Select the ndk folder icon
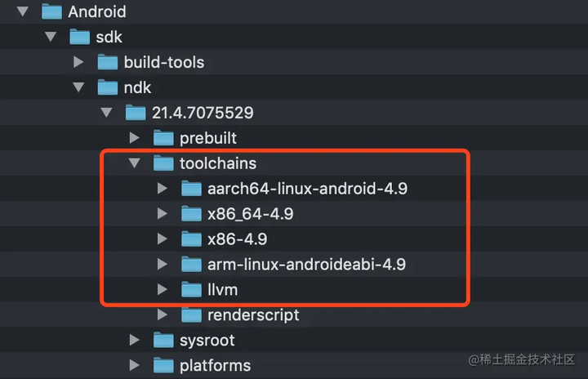Screen dimensions: 588x379 pos(108,87)
